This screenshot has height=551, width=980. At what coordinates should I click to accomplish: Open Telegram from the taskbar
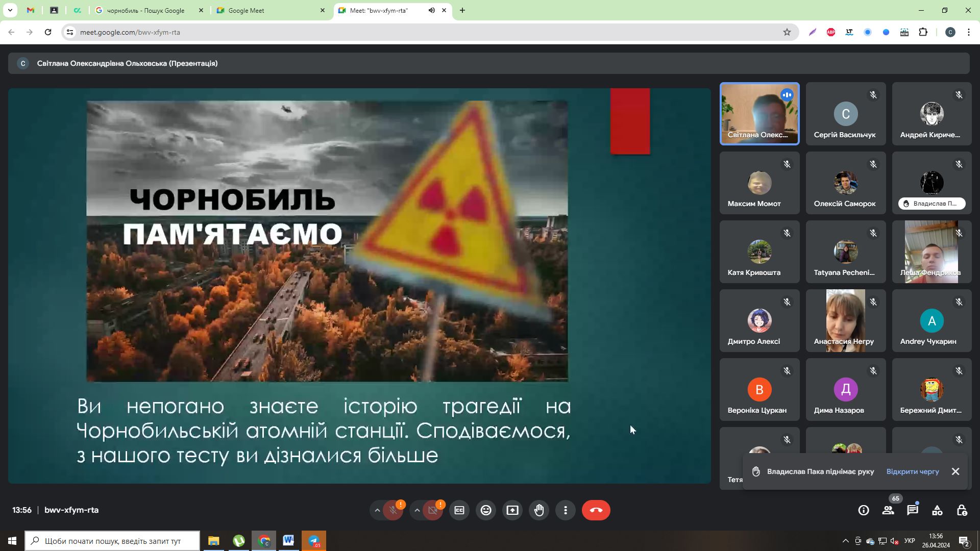click(x=314, y=541)
